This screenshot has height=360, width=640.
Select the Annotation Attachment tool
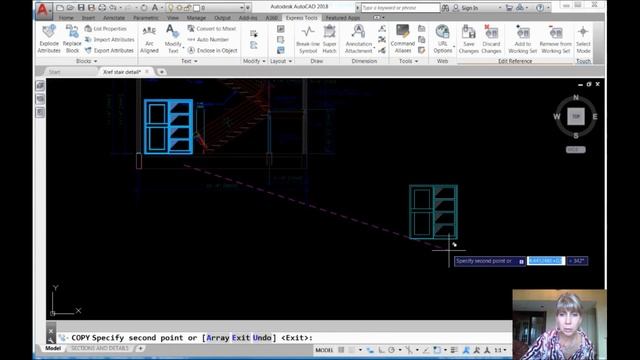(359, 39)
